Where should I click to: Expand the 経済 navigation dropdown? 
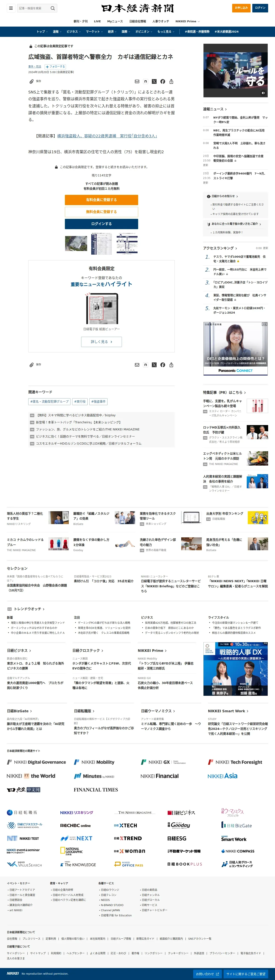coord(112,32)
